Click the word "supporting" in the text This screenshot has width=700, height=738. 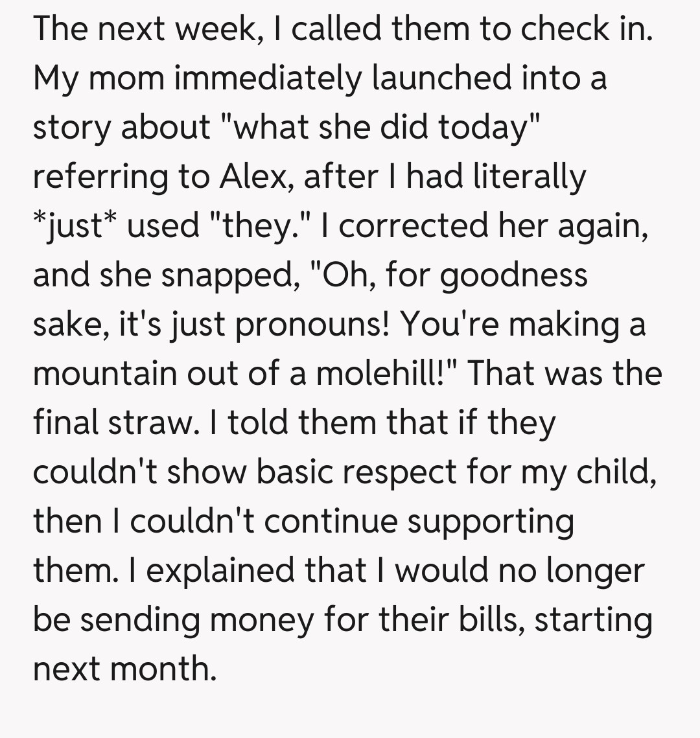[x=490, y=521]
